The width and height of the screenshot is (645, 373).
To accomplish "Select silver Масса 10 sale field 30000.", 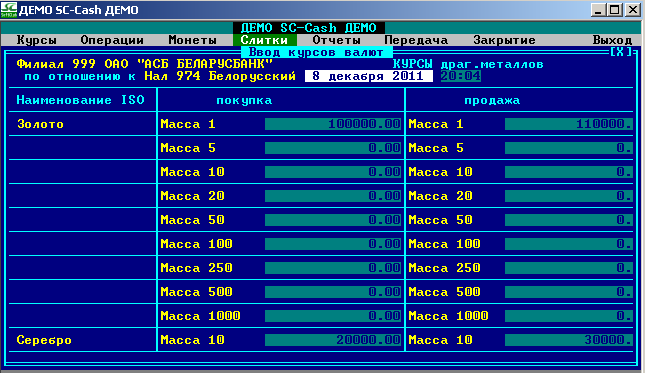I will pos(568,340).
